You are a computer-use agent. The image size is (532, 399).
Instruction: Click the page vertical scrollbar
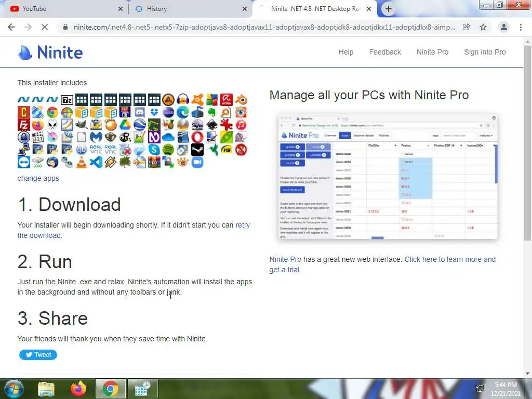[x=528, y=142]
